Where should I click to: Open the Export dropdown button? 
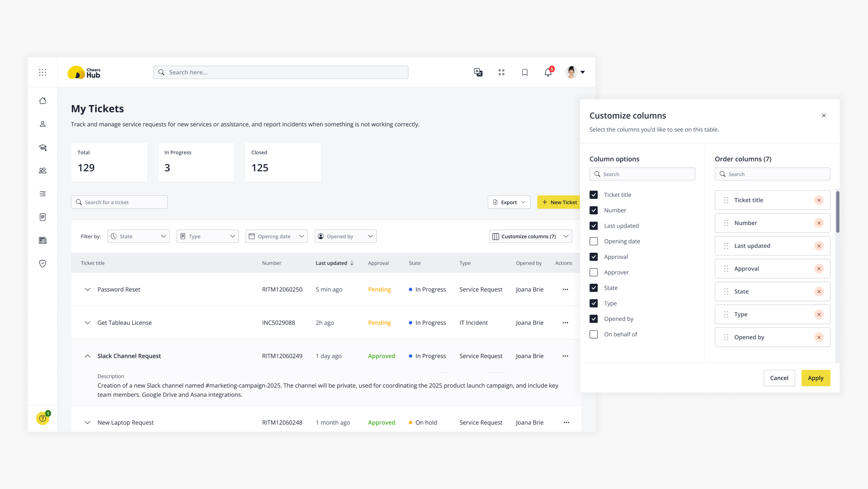tap(509, 202)
